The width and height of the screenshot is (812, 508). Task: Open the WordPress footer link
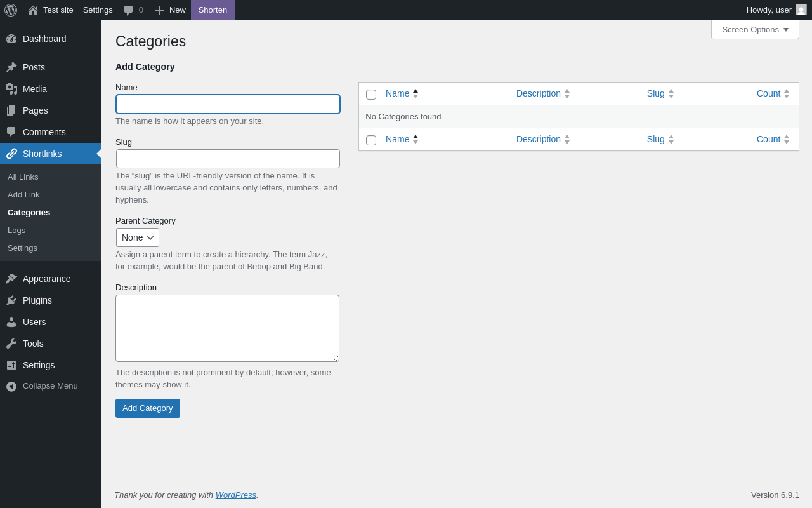coord(235,495)
